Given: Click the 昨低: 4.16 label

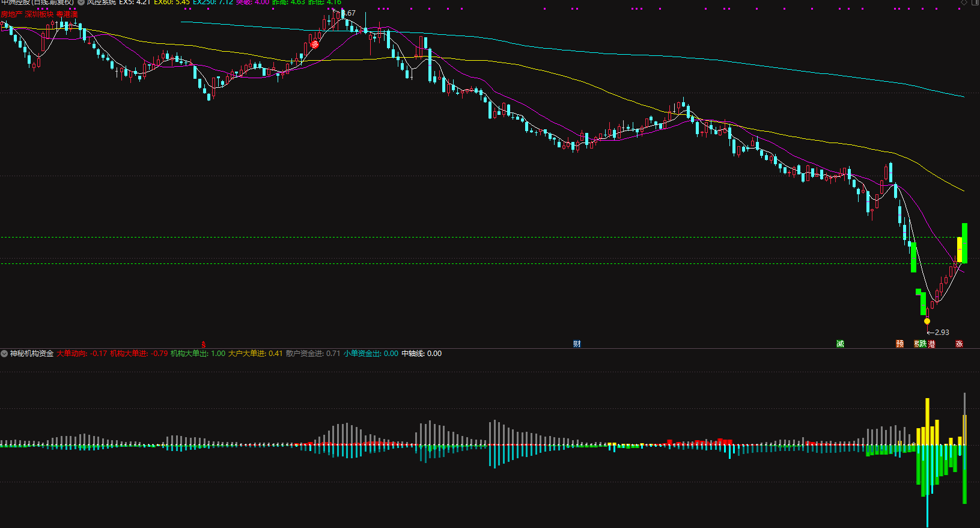Looking at the screenshot, I should click(x=324, y=2).
